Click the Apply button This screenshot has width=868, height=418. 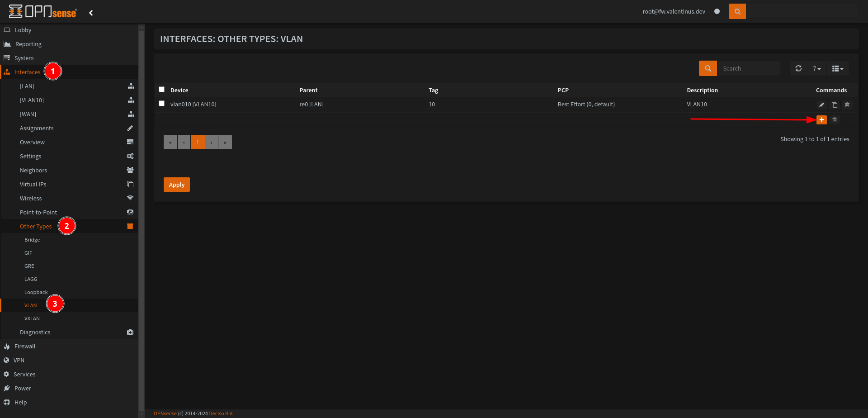click(x=177, y=185)
